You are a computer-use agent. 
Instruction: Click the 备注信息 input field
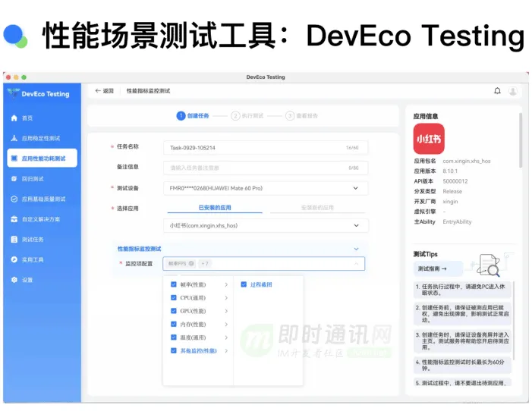(x=266, y=168)
